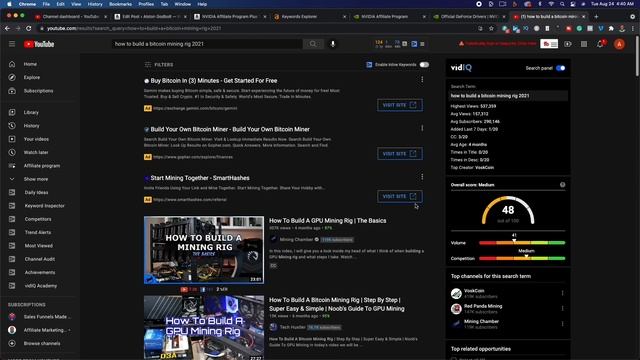
Task: Open the Chrome File menu
Action: pyautogui.click(x=46, y=4)
